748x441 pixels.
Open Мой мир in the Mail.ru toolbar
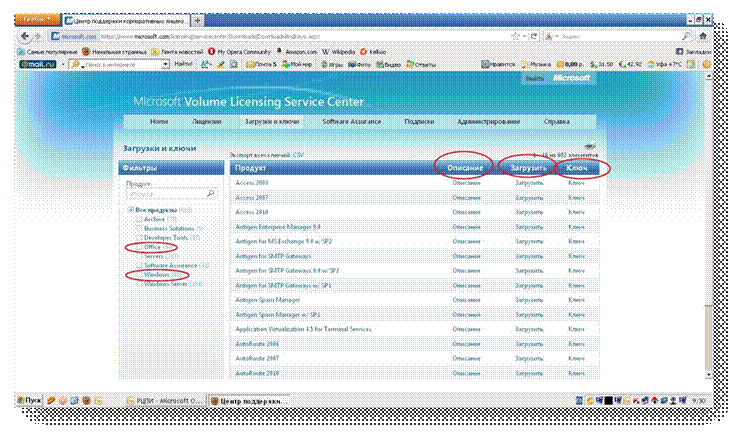click(297, 64)
